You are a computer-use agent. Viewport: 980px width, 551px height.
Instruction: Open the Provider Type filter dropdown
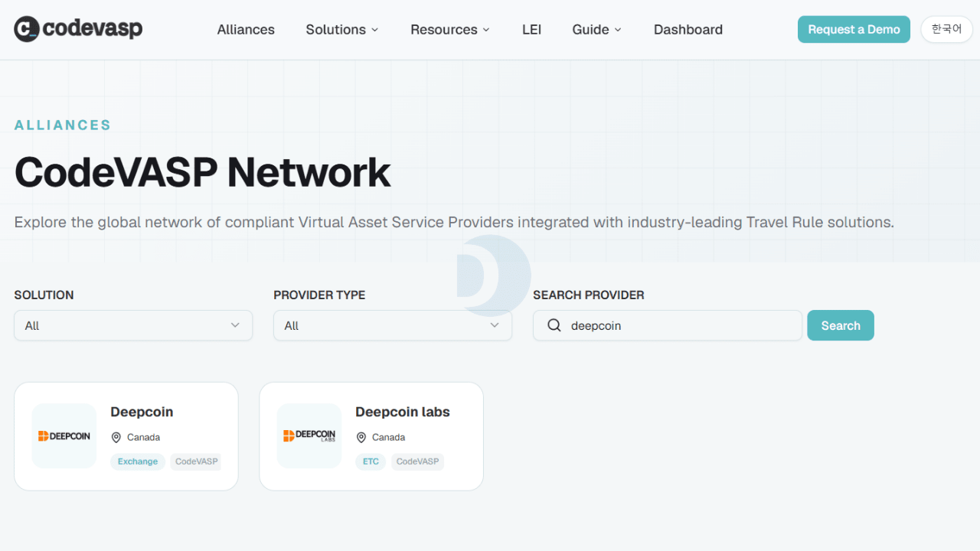pos(393,325)
